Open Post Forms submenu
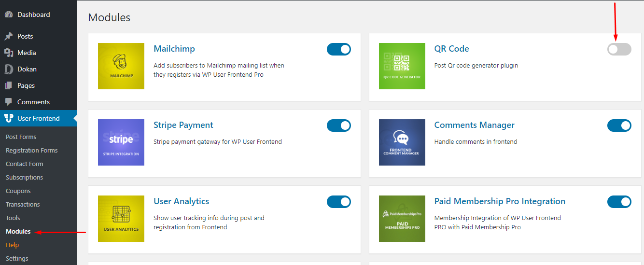Screen dimensions: 644x265 point(21,137)
